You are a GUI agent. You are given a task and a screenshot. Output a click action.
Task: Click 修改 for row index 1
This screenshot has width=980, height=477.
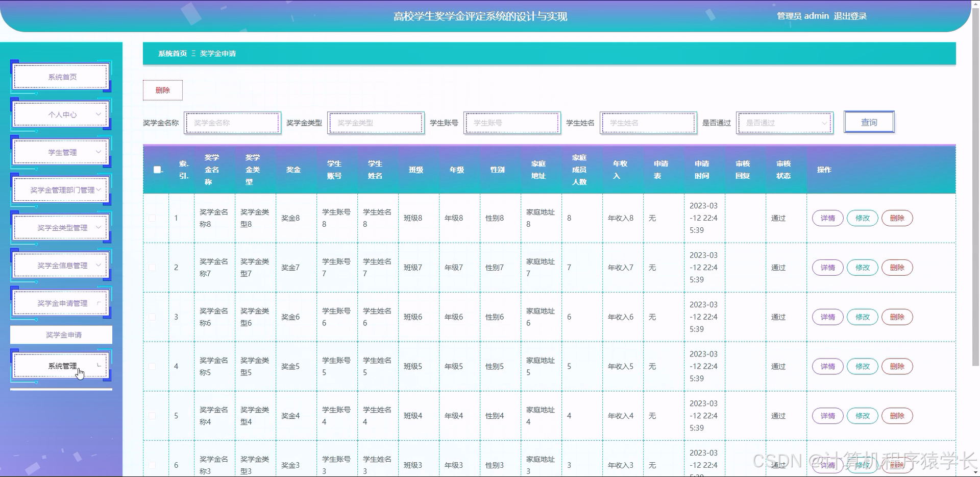tap(863, 218)
